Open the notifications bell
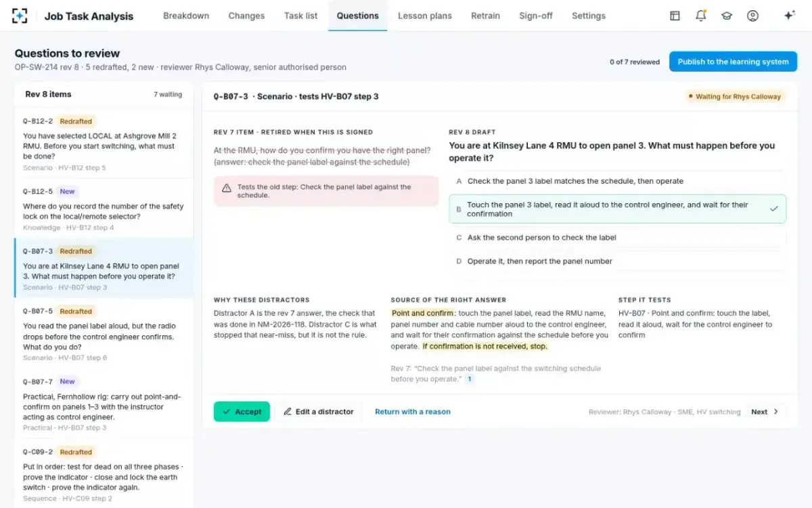Screen dimensions: 812x508 (x=701, y=16)
